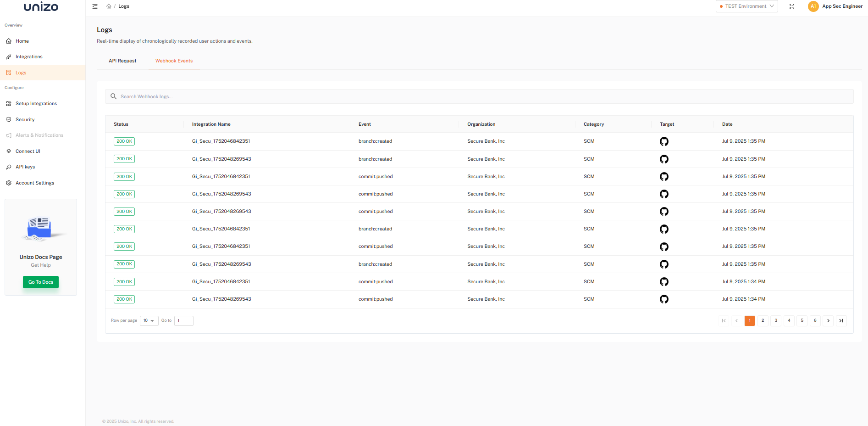Select current page 1 button
This screenshot has width=868, height=426.
click(x=750, y=321)
